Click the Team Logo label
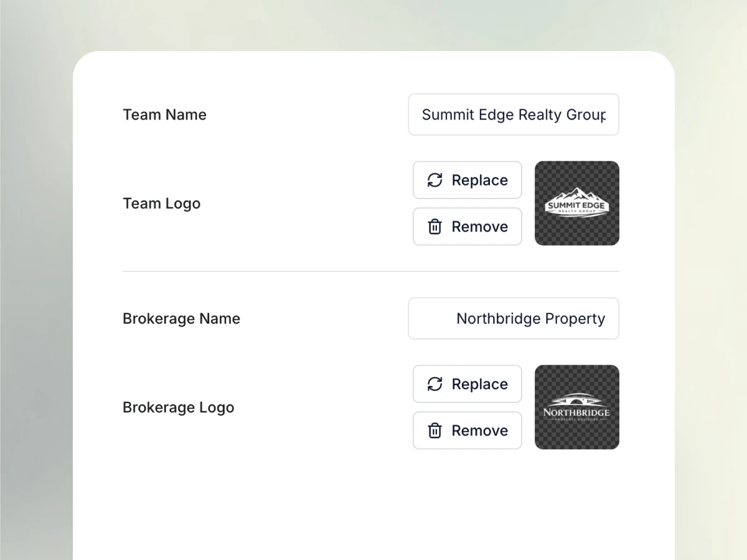 [x=161, y=203]
